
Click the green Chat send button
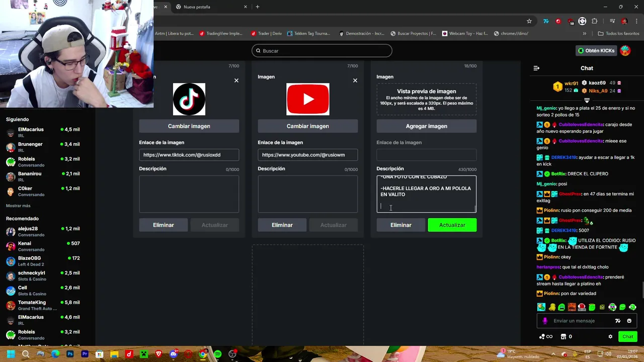tap(628, 336)
